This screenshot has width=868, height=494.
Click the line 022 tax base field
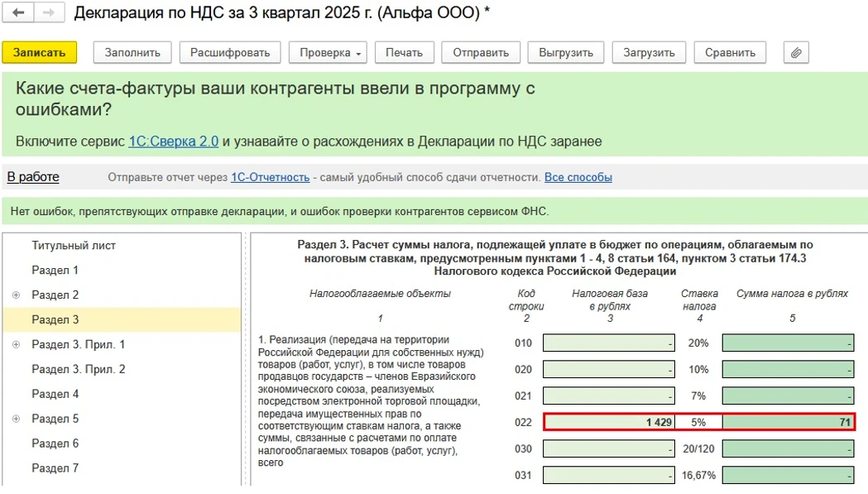pos(609,422)
